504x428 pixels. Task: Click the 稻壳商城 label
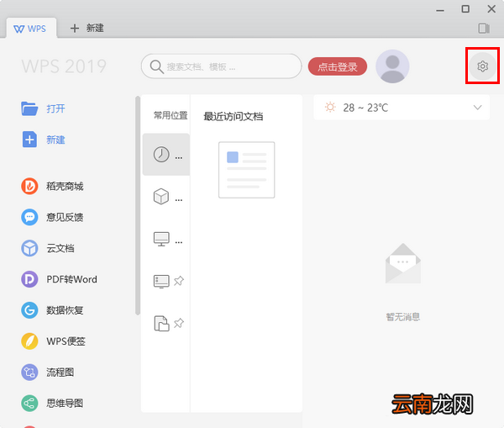(x=65, y=187)
